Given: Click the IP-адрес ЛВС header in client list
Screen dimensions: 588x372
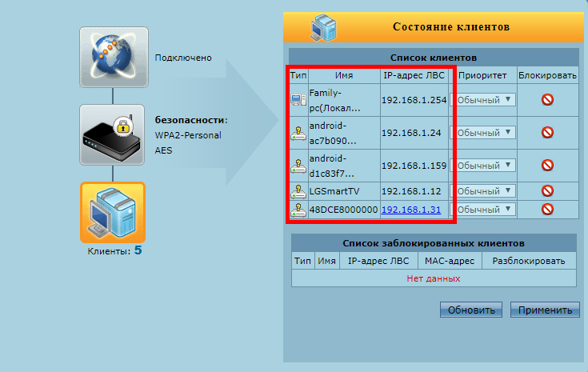Looking at the screenshot, I should pyautogui.click(x=414, y=75).
